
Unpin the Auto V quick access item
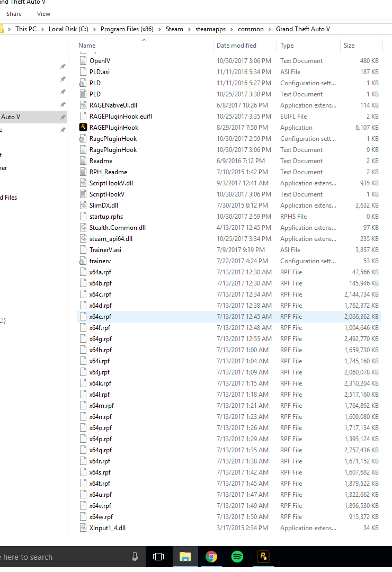tap(63, 117)
